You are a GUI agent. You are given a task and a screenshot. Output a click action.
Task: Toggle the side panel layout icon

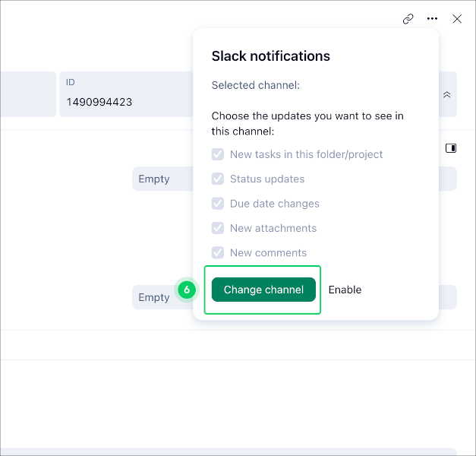[450, 148]
